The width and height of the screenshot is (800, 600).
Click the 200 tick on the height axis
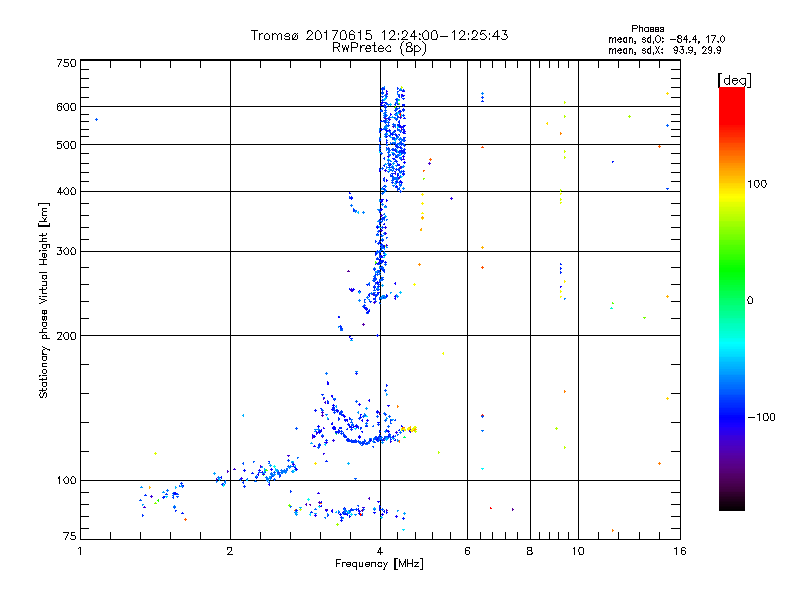pyautogui.click(x=66, y=335)
